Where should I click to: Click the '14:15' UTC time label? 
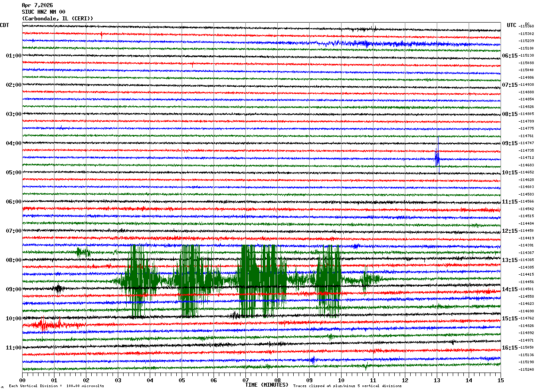point(510,289)
